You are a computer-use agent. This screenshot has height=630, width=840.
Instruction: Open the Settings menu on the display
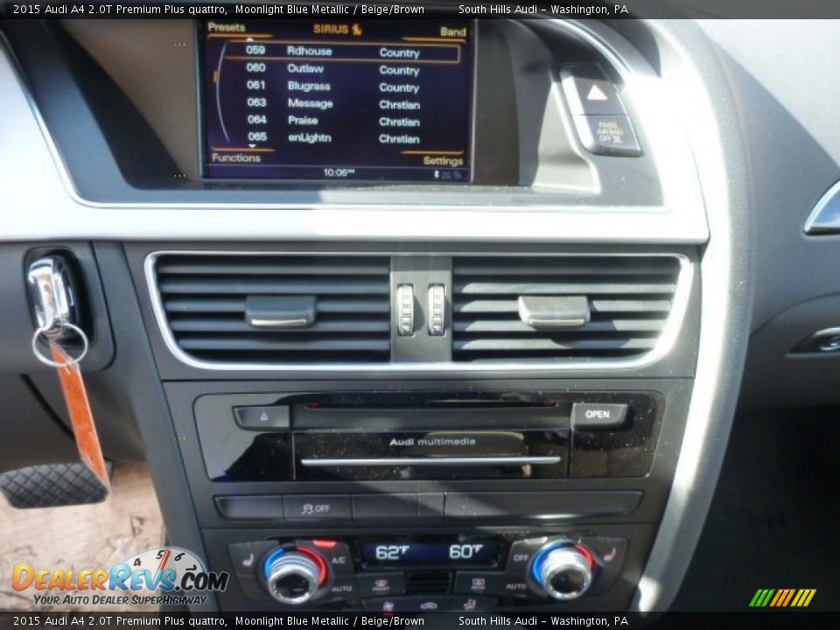(444, 160)
